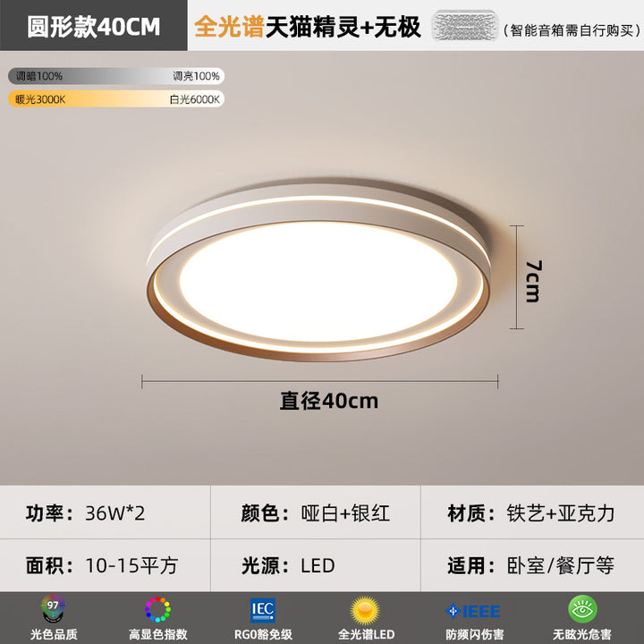The width and height of the screenshot is (644, 644).
Task: Click the 面积 10-15平方 specification cell
Action: coord(106,565)
